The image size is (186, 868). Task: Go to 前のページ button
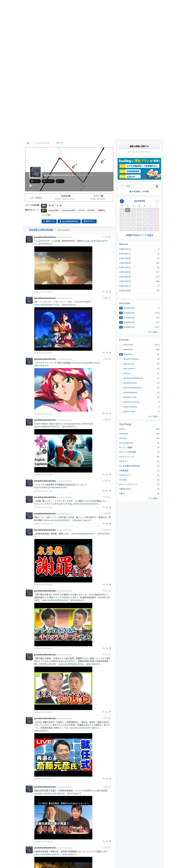[x=49, y=221]
